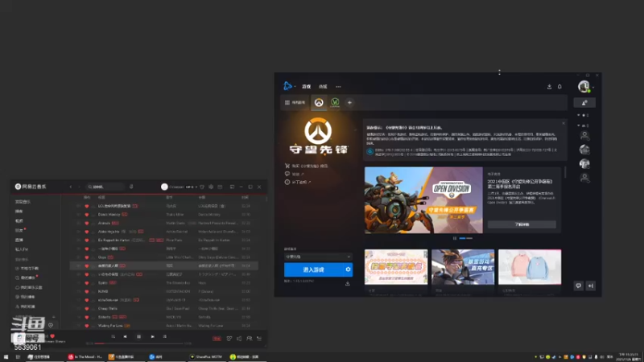Collapse the online friends group

pos(583,125)
